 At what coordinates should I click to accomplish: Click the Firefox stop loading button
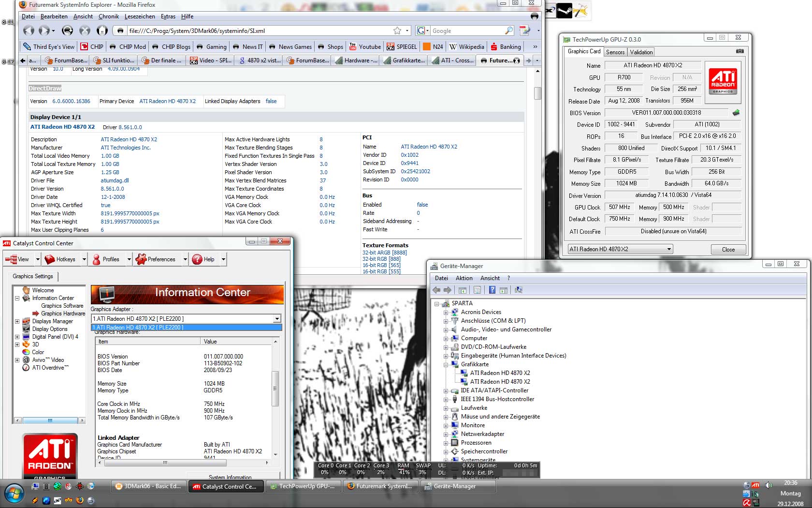point(85,30)
